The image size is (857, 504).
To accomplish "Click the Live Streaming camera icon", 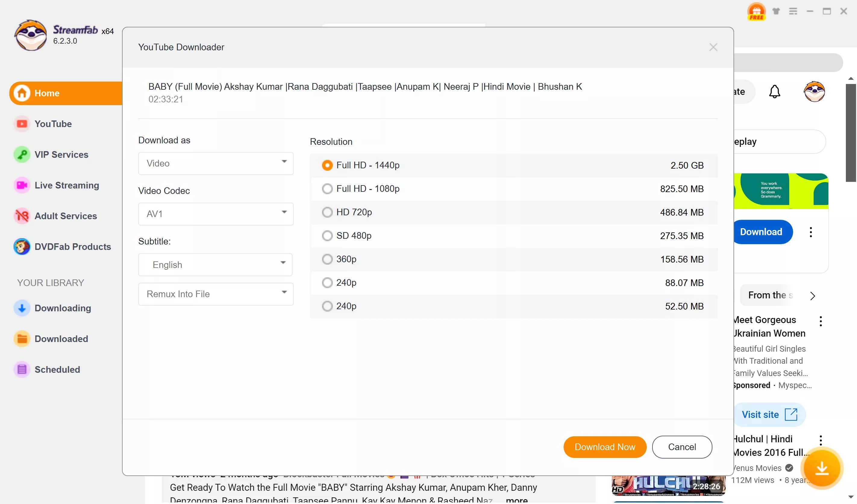I will [x=22, y=185].
